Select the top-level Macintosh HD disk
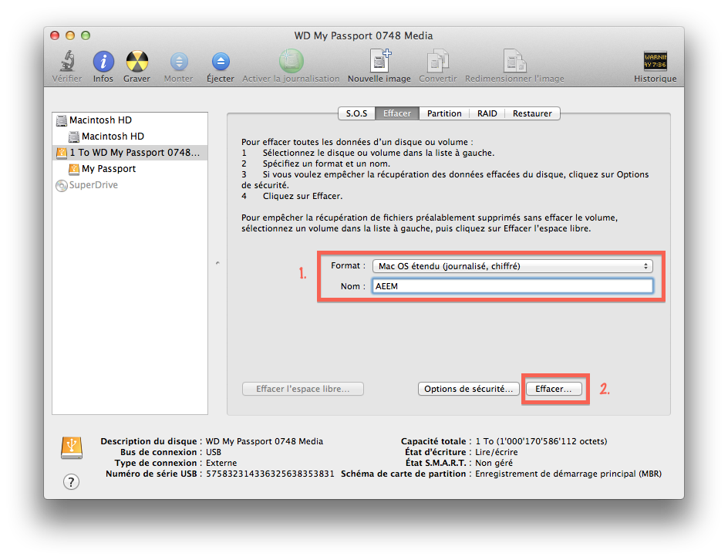728x560 pixels. coord(100,120)
